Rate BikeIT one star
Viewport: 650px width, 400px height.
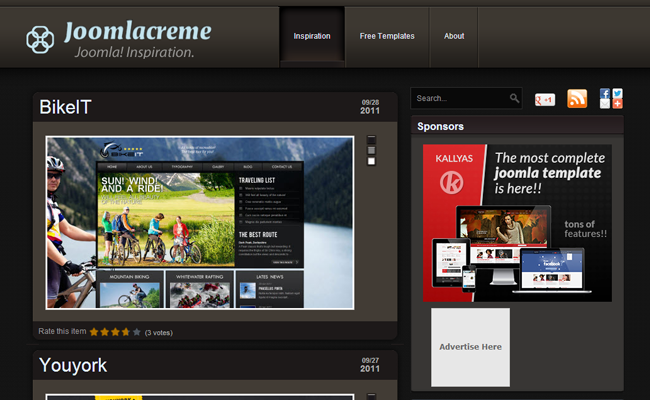[x=94, y=332]
